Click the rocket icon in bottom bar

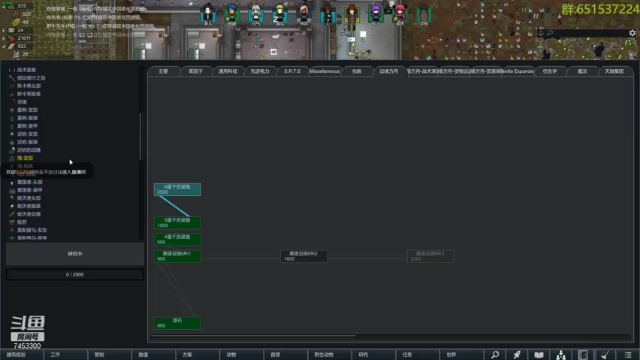(517, 355)
